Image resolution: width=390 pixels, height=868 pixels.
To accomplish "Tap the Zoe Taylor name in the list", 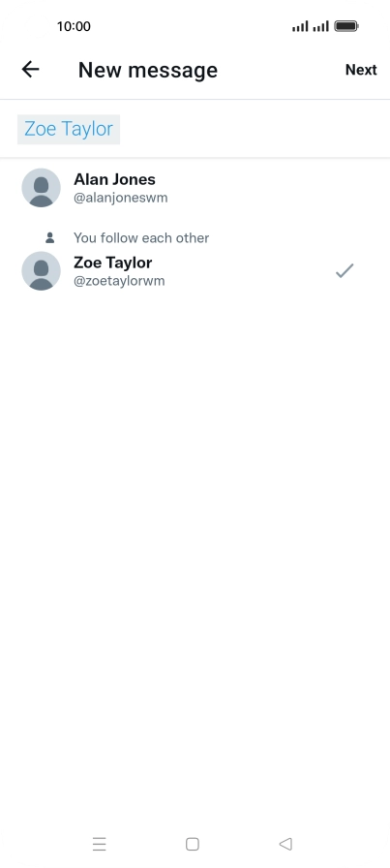I will coord(113,263).
